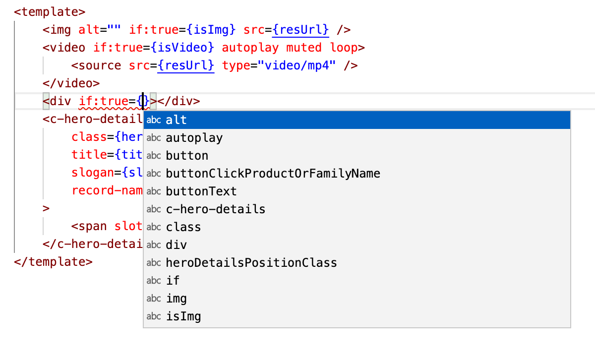Follow the {resUrl} link in source tag
Screen dimensions: 595x364
186,65
